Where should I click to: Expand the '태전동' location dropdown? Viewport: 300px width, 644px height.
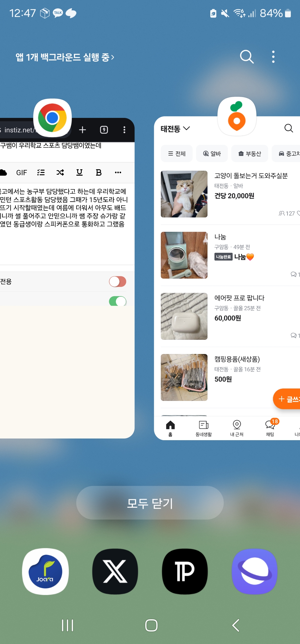pyautogui.click(x=175, y=129)
